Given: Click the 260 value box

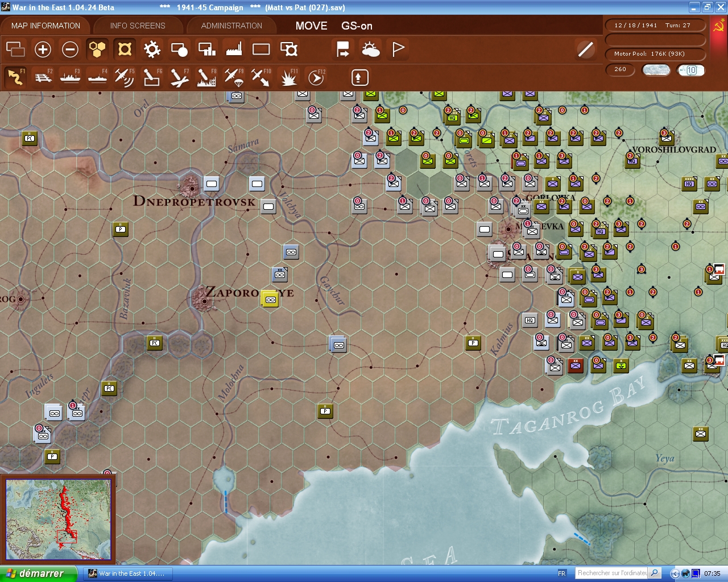Looking at the screenshot, I should point(621,69).
